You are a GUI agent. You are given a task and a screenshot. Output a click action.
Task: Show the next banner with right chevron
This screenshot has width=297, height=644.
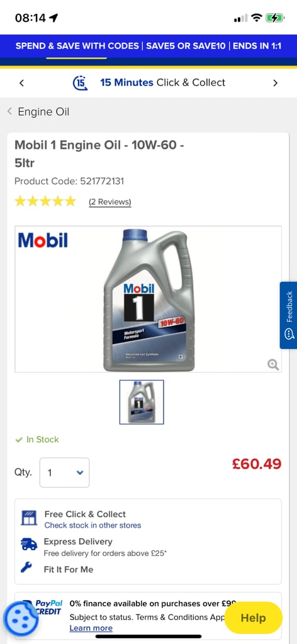tap(275, 83)
